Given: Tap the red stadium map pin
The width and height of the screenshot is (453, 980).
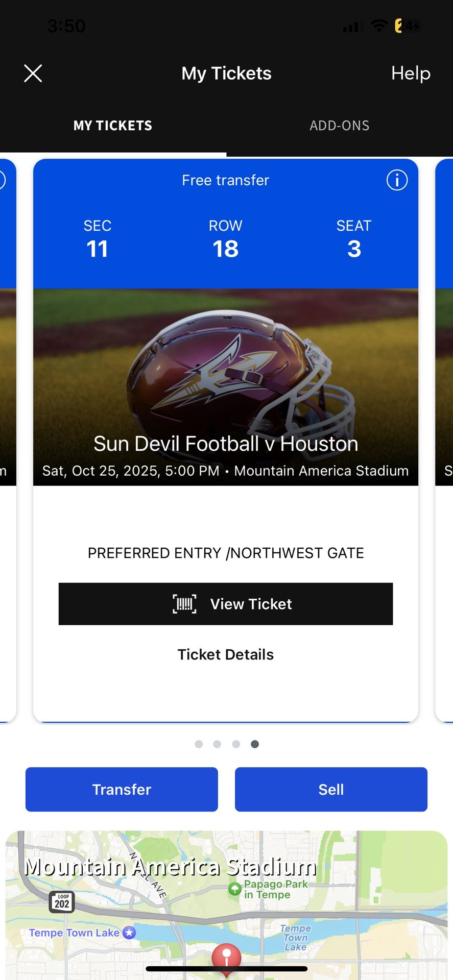Looking at the screenshot, I should point(226,955).
